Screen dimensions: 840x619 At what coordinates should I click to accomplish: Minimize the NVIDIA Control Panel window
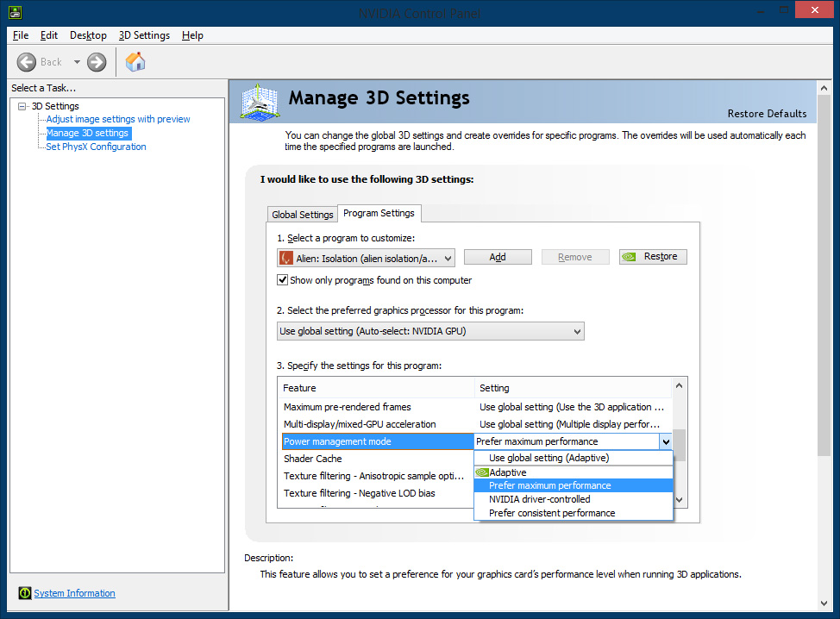[760, 10]
